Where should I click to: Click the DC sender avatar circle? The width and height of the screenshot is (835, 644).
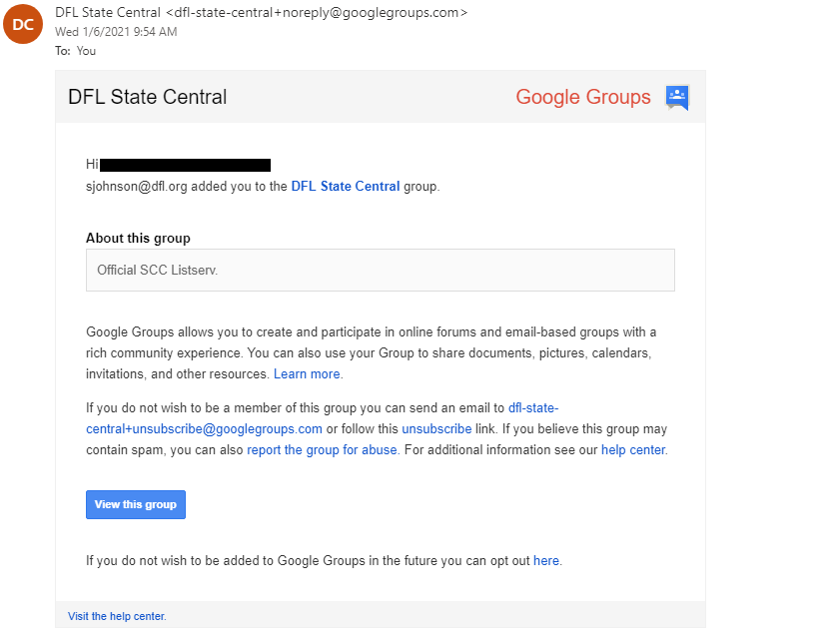coord(23,24)
